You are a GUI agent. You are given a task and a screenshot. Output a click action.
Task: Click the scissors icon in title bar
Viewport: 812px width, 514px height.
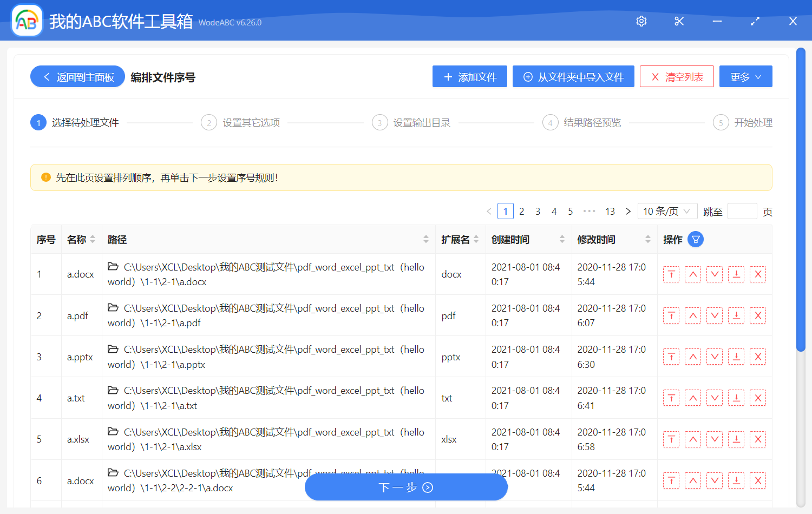679,21
